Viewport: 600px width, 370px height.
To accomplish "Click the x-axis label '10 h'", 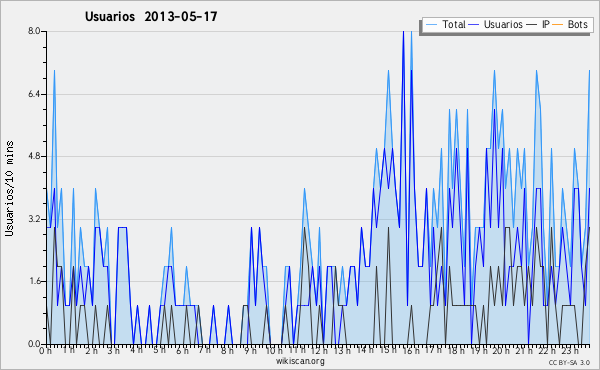I will click(x=274, y=350).
